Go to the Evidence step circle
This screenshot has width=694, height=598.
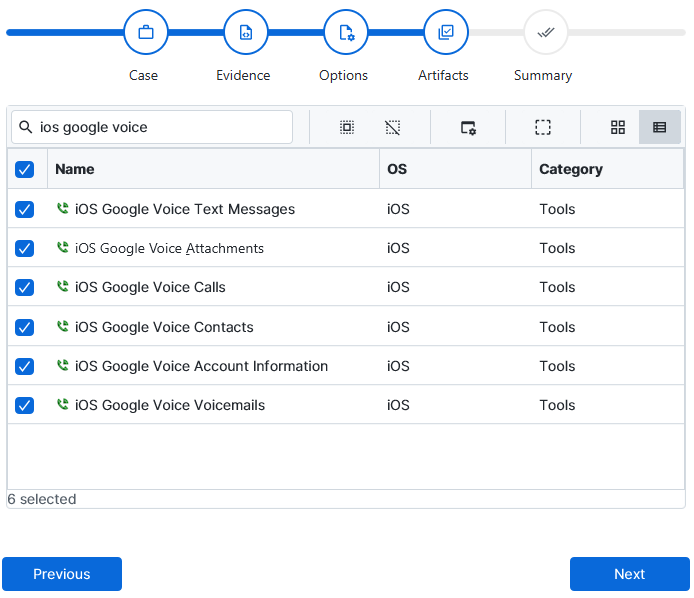(246, 32)
